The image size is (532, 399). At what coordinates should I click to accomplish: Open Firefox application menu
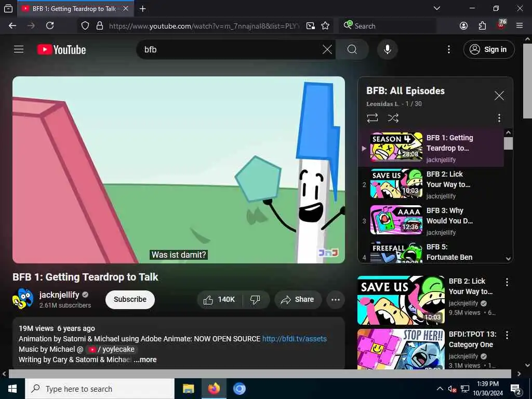(x=520, y=26)
